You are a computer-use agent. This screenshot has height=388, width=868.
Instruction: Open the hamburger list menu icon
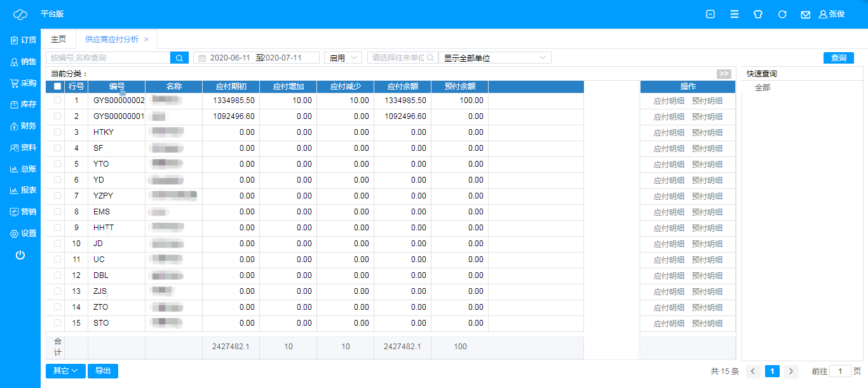[735, 14]
